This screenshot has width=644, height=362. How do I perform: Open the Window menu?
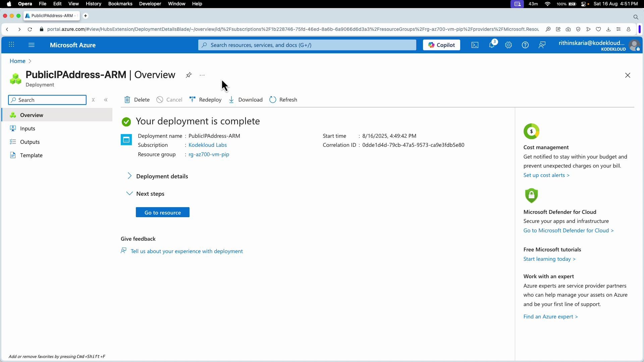tap(176, 4)
